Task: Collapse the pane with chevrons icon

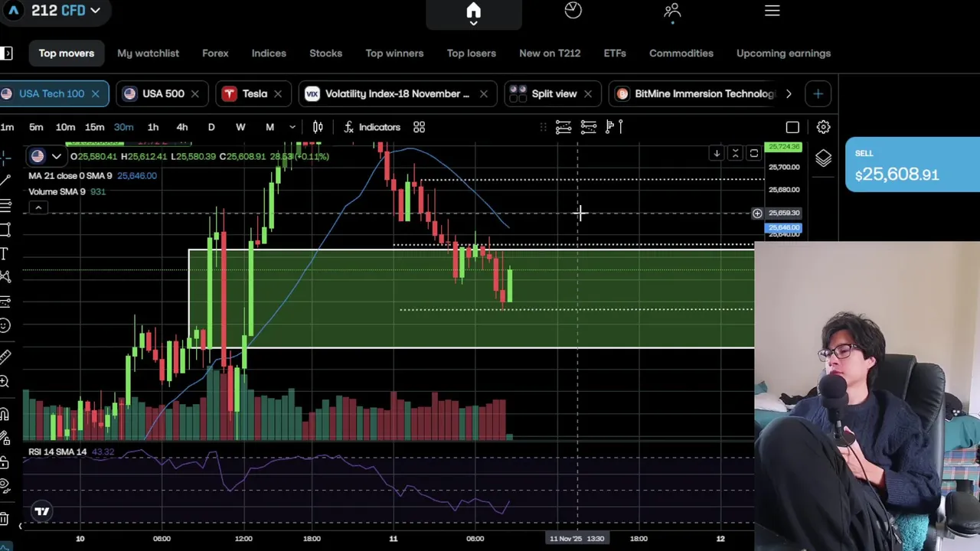Action: 735,154
